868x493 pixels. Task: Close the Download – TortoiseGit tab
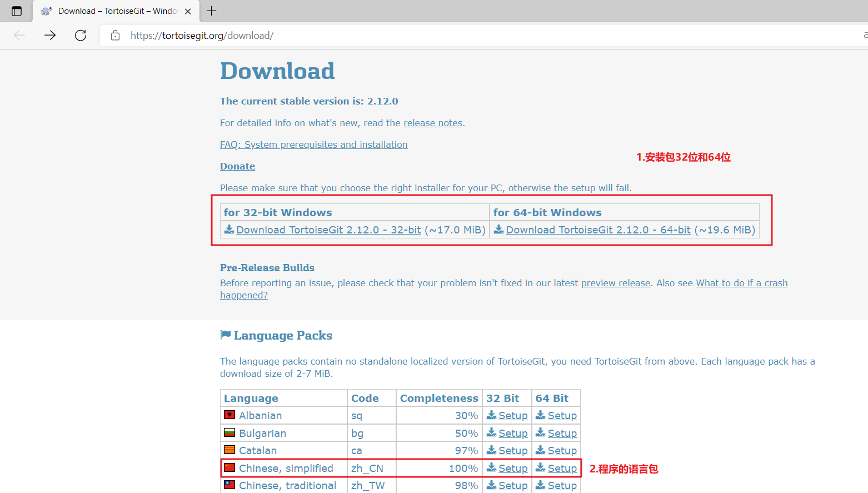[x=188, y=11]
